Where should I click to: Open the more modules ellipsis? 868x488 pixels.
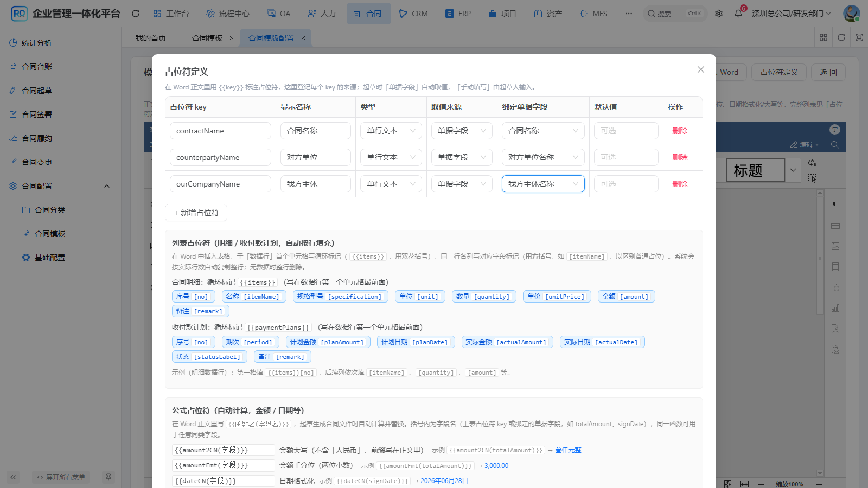pos(629,14)
